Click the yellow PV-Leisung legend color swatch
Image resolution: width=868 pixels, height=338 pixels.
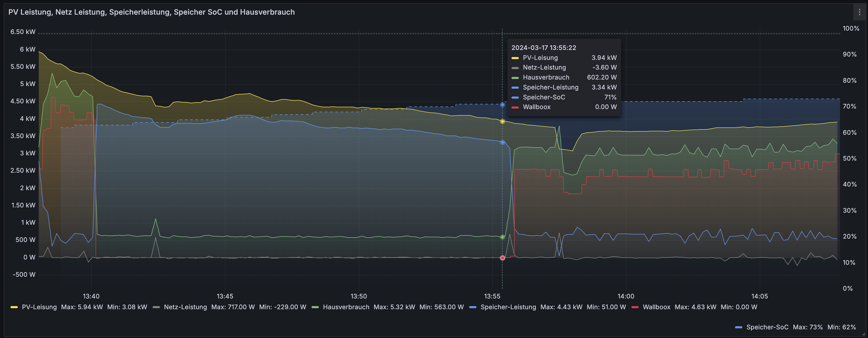tap(14, 307)
